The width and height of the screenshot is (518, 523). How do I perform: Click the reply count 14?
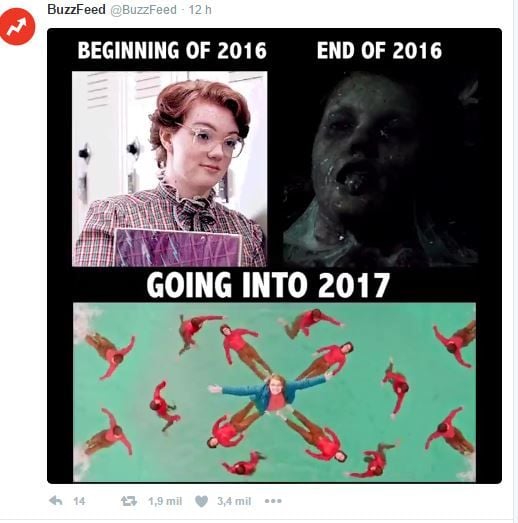pyautogui.click(x=79, y=501)
